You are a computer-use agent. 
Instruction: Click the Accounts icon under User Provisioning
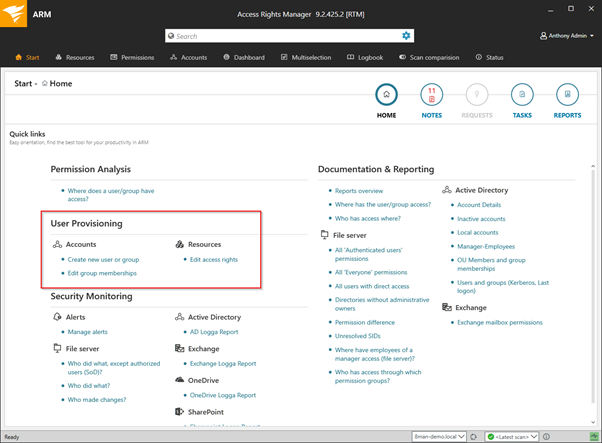[x=57, y=244]
